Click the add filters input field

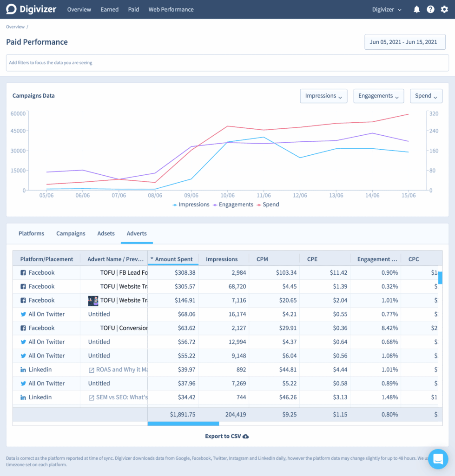pyautogui.click(x=227, y=63)
